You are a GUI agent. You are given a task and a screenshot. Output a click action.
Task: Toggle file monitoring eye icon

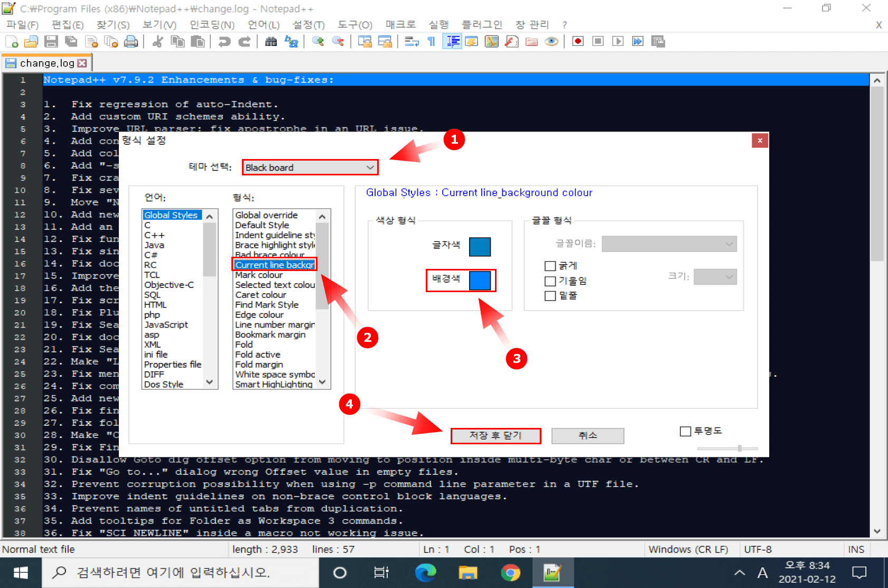point(552,42)
